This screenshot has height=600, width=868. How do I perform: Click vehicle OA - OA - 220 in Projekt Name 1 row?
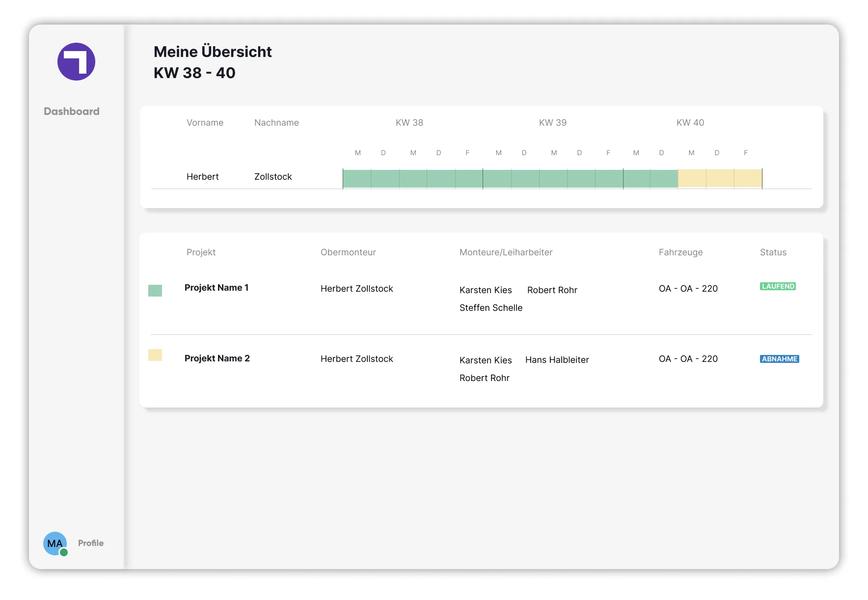(x=688, y=289)
